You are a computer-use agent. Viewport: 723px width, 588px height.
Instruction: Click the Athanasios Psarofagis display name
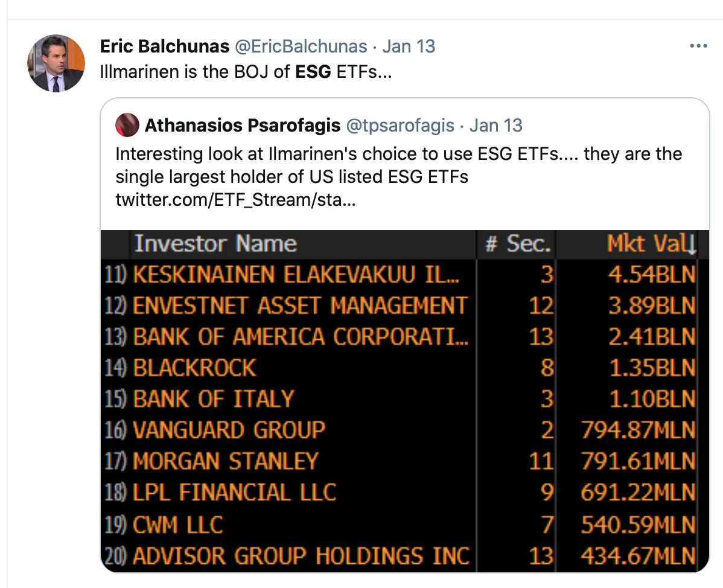pyautogui.click(x=242, y=126)
